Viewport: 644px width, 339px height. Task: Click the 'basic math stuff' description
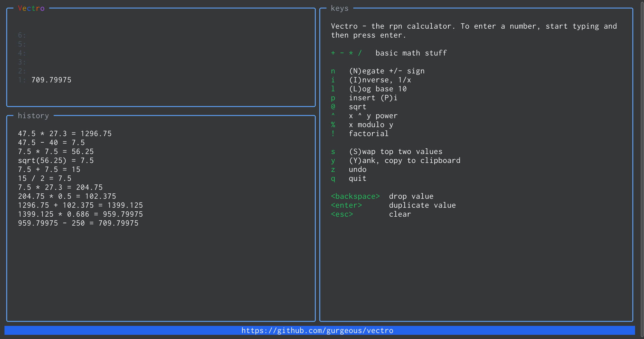tap(411, 53)
